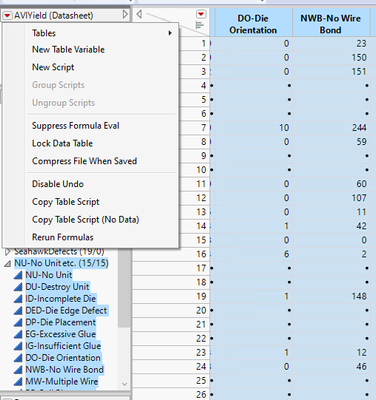Click the modeling type icon for DP-Die Placement
This screenshot has width=376, height=400.
(x=18, y=323)
